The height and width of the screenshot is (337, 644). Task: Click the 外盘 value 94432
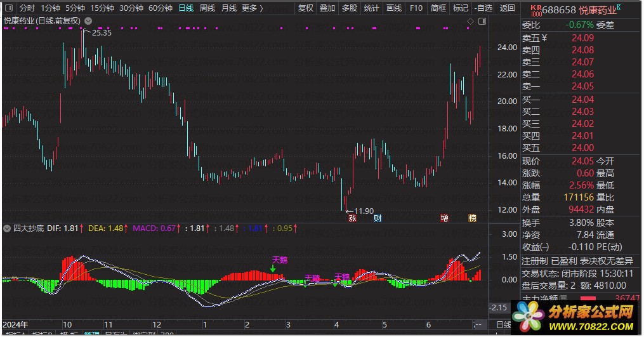coord(581,209)
